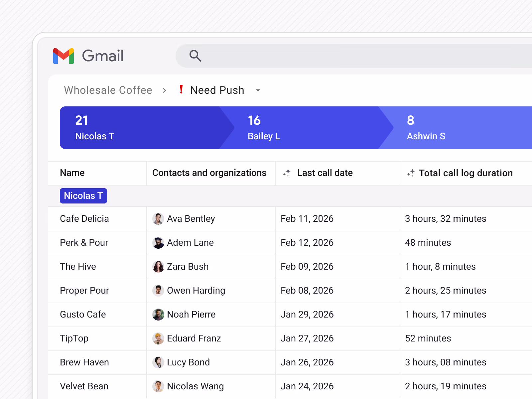Click Eduard Franz's avatar
This screenshot has width=532, height=399.
pos(158,338)
